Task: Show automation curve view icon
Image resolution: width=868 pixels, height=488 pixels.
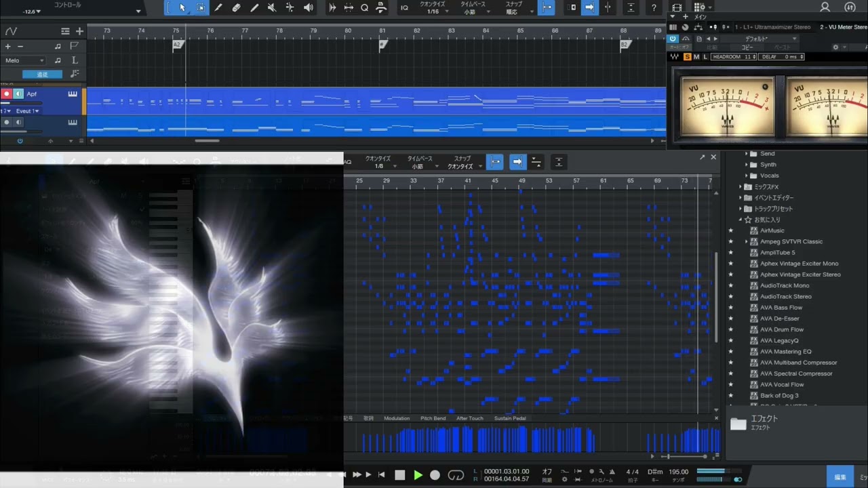Action: pyautogui.click(x=11, y=31)
